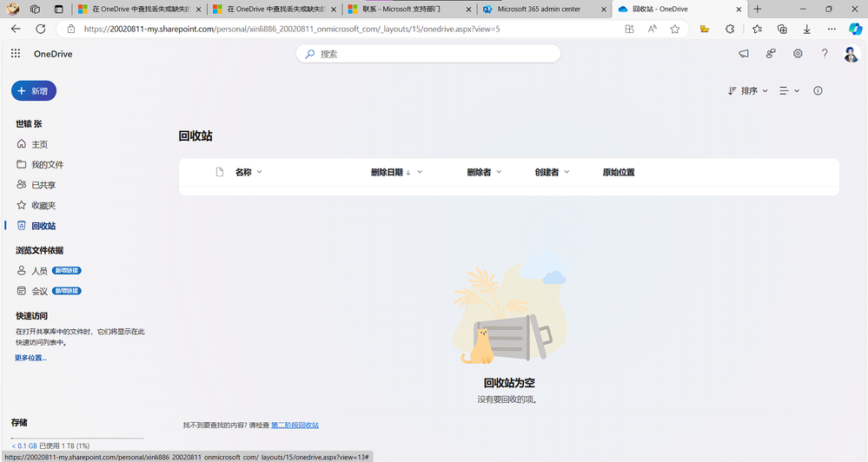Open 第二阶段回收站 link

click(295, 425)
